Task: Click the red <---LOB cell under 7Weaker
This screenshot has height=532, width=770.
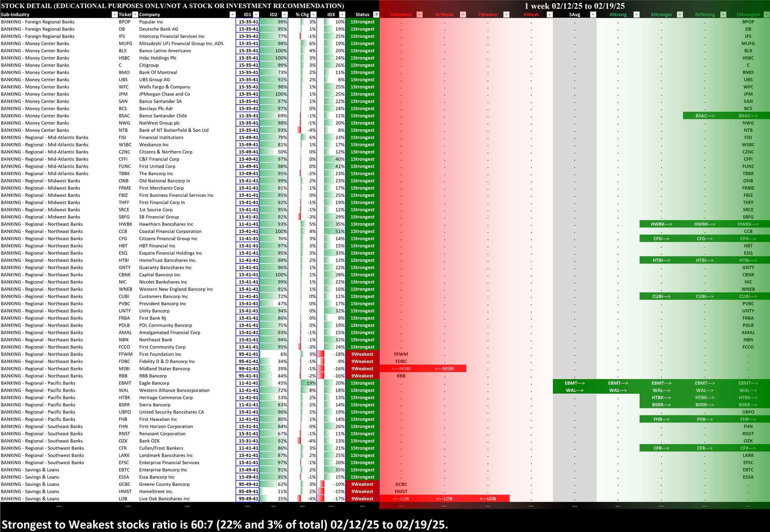Action: (487, 499)
